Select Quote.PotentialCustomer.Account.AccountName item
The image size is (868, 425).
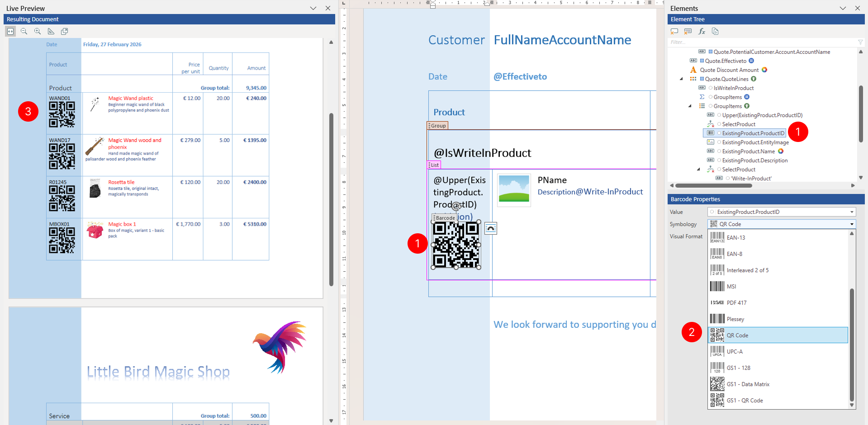pyautogui.click(x=772, y=52)
